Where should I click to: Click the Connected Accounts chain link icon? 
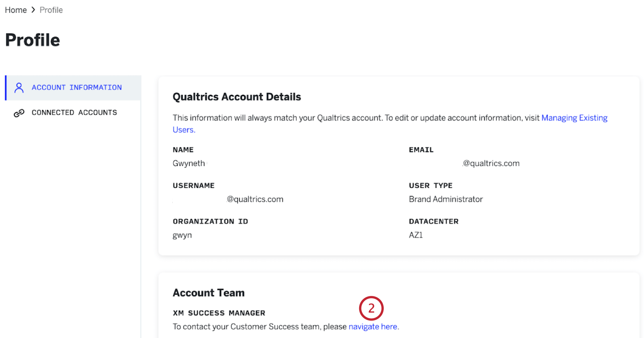click(x=19, y=113)
